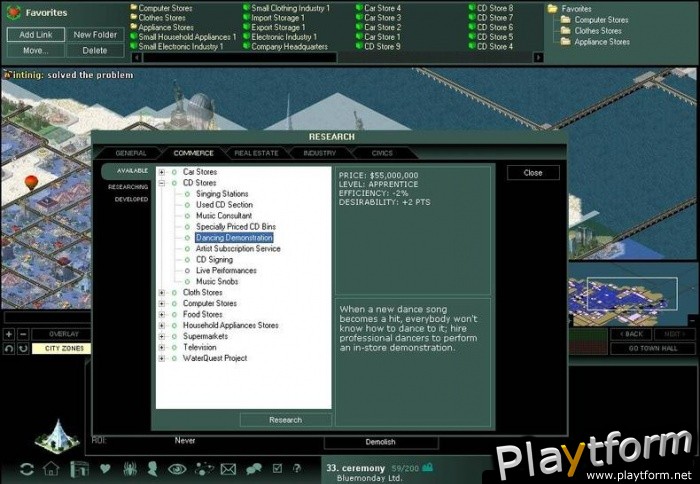Click the people icon next to 59/200
Screen dimensions: 700x484
(427, 467)
